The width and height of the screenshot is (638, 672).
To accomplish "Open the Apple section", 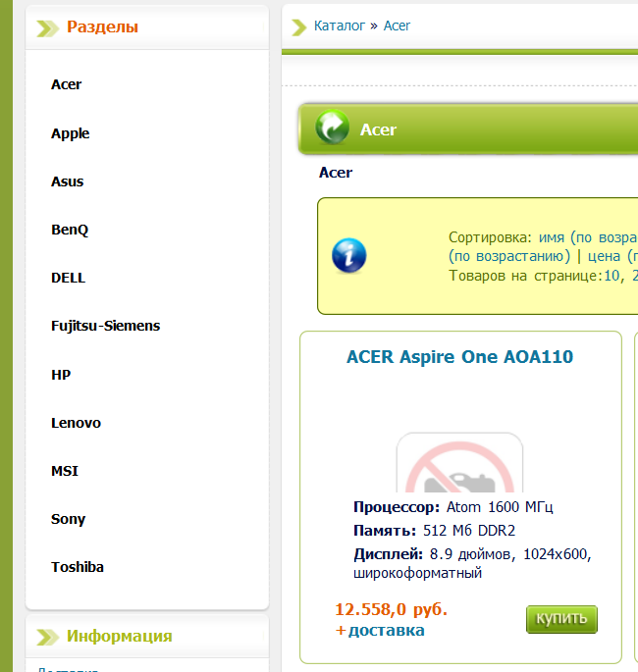I will 71,133.
